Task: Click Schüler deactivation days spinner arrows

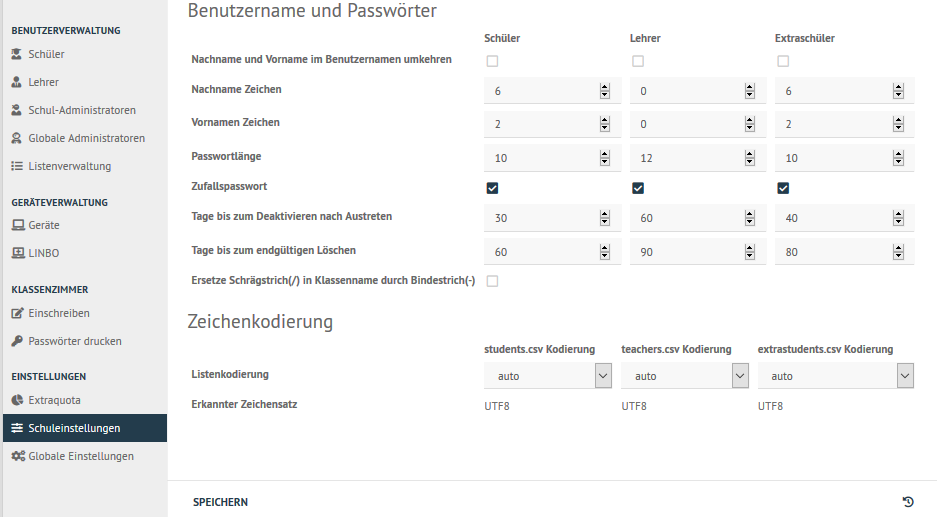Action: pyautogui.click(x=605, y=218)
